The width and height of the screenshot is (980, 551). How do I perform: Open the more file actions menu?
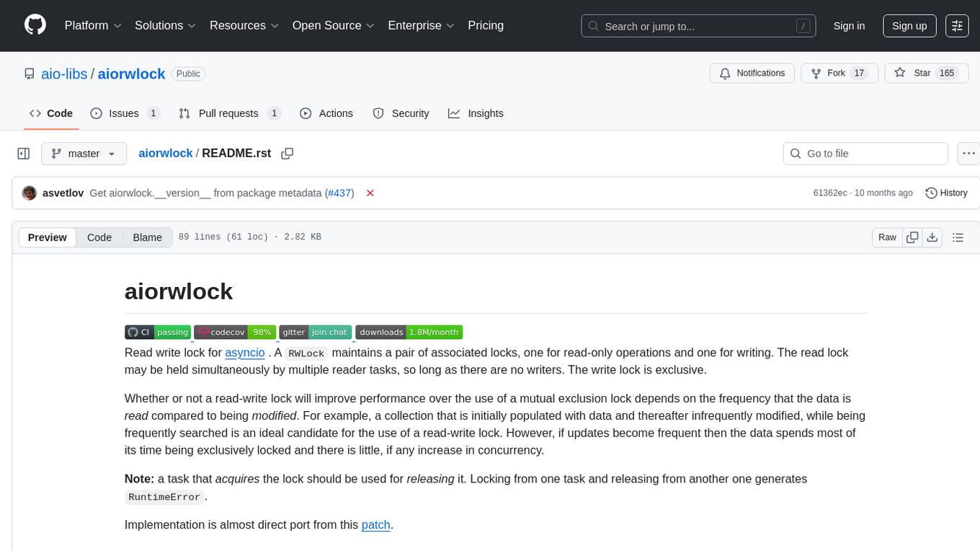pyautogui.click(x=968, y=154)
